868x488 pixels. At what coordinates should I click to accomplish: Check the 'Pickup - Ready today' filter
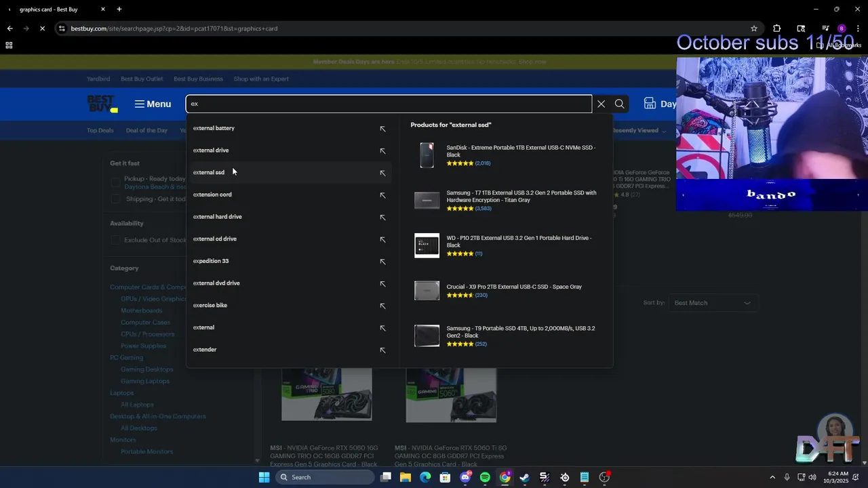click(115, 182)
